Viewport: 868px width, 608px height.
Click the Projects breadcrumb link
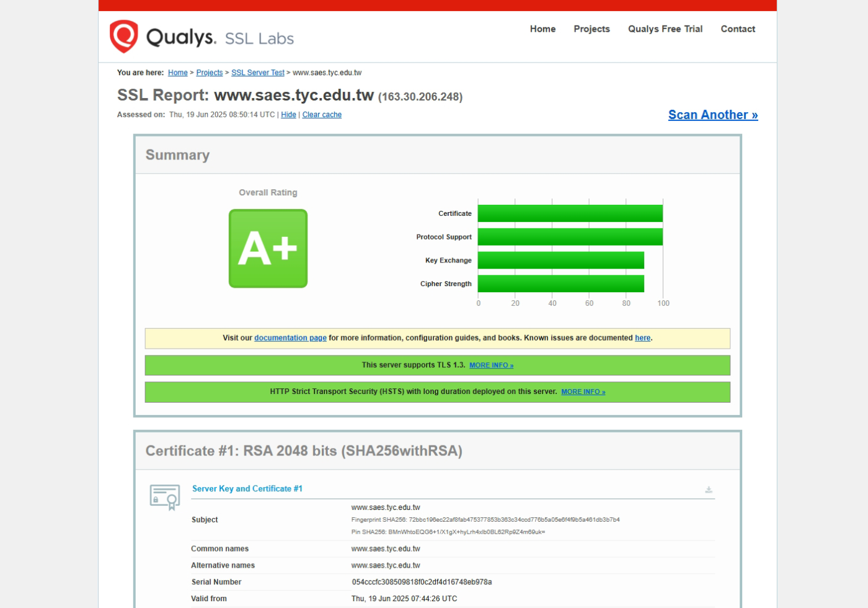coord(209,73)
